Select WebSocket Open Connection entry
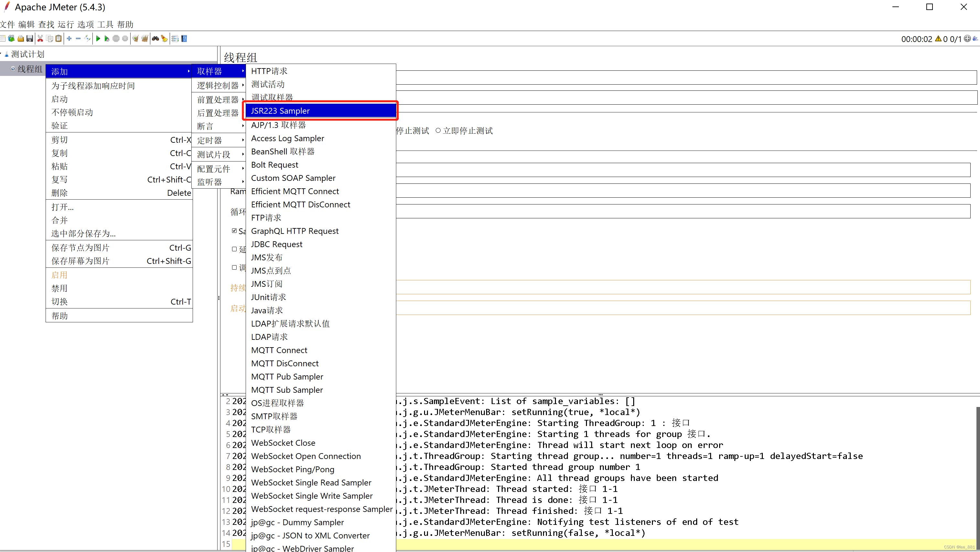The image size is (980, 552). [321, 456]
